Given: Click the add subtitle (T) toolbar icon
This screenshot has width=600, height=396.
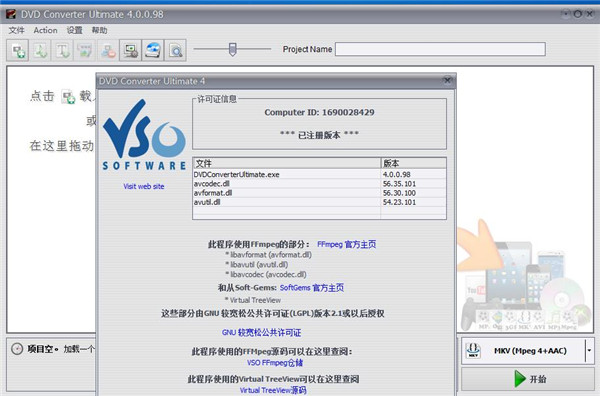Looking at the screenshot, I should pos(62,51).
